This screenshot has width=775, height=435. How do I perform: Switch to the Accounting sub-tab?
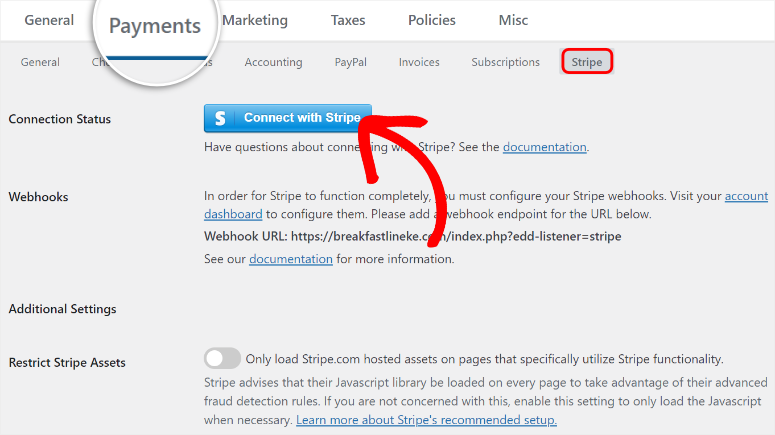(273, 62)
